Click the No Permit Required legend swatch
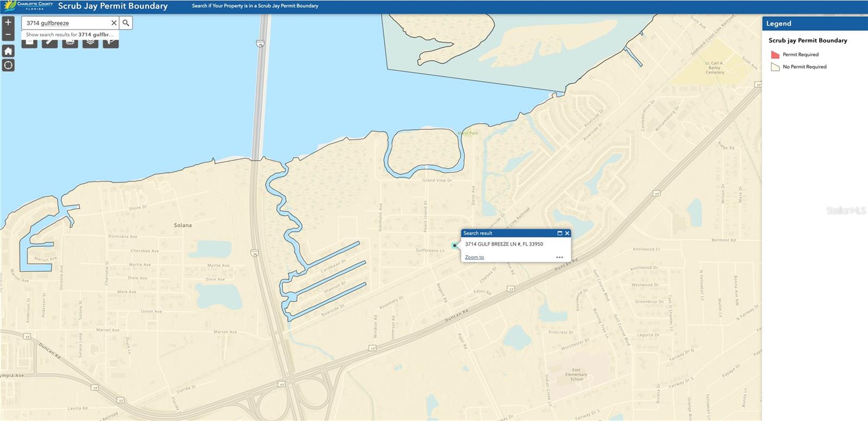 [x=775, y=67]
